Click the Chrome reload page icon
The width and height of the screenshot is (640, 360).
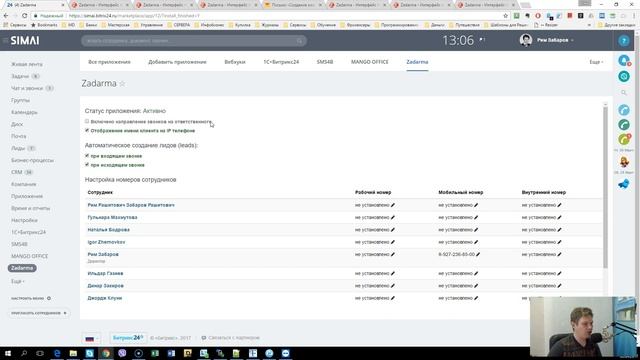[x=24, y=16]
